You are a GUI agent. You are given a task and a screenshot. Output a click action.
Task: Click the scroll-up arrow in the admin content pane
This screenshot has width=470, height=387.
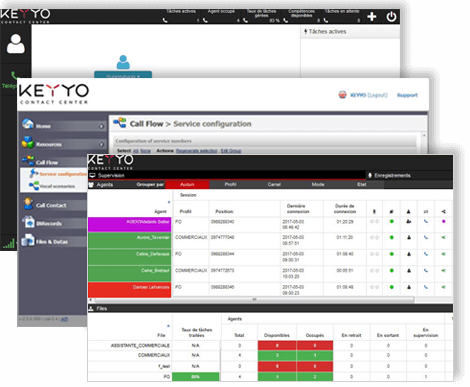click(x=424, y=135)
